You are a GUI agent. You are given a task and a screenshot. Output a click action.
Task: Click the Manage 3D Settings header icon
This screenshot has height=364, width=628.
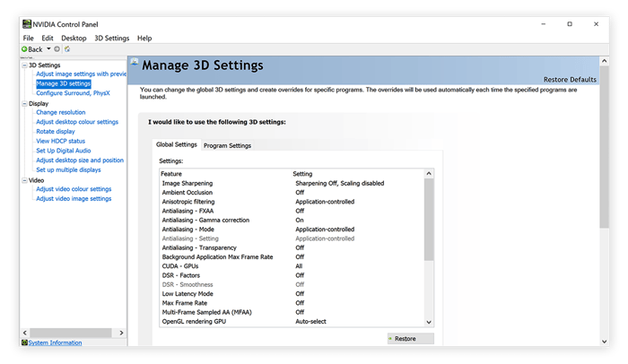click(135, 62)
